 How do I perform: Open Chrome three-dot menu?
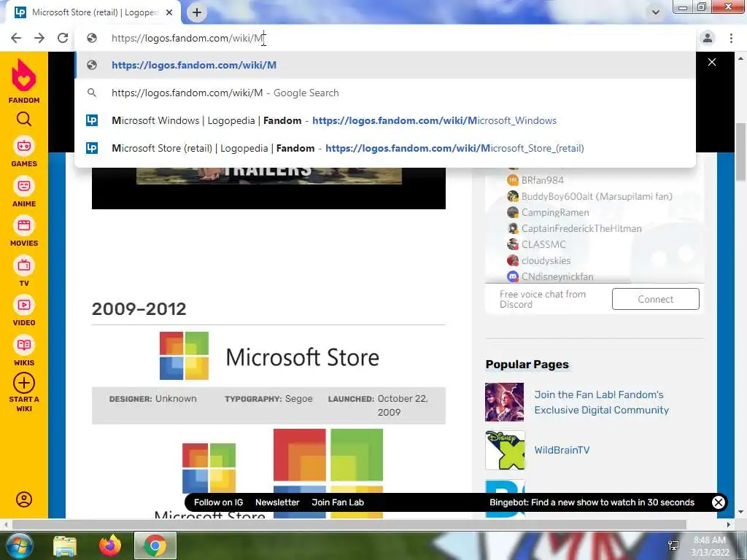point(731,38)
